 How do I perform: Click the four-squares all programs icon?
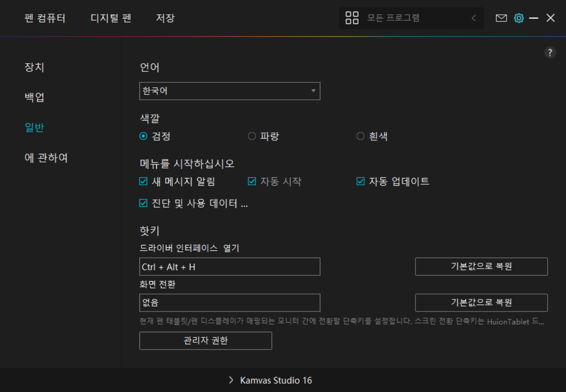click(x=352, y=18)
